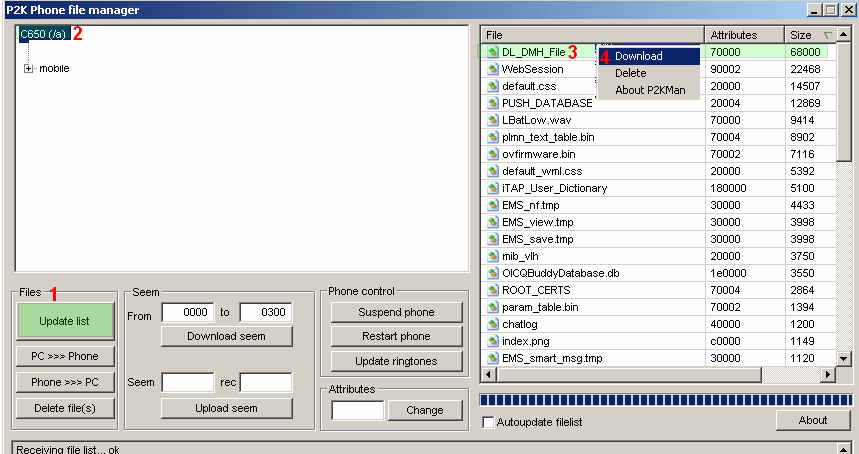859x454 pixels.
Task: Sort by the Size column header
Action: 811,35
